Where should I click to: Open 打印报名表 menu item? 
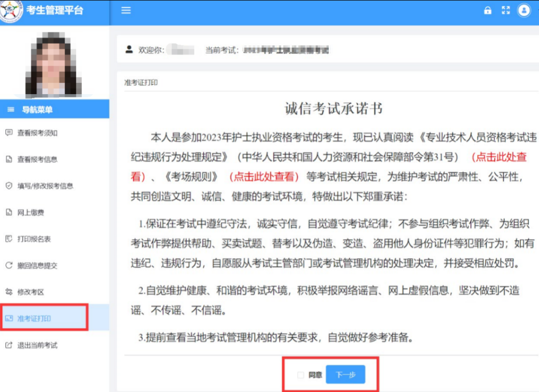34,239
